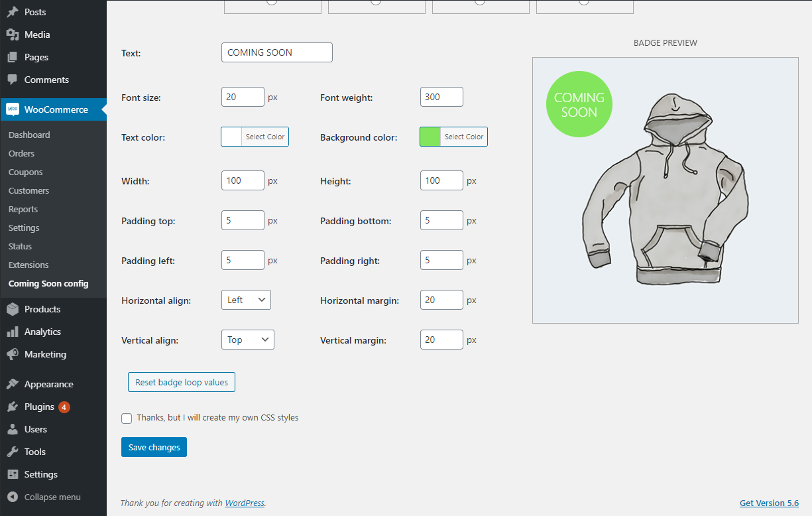
Task: Open Reports submenu item
Action: tap(23, 209)
